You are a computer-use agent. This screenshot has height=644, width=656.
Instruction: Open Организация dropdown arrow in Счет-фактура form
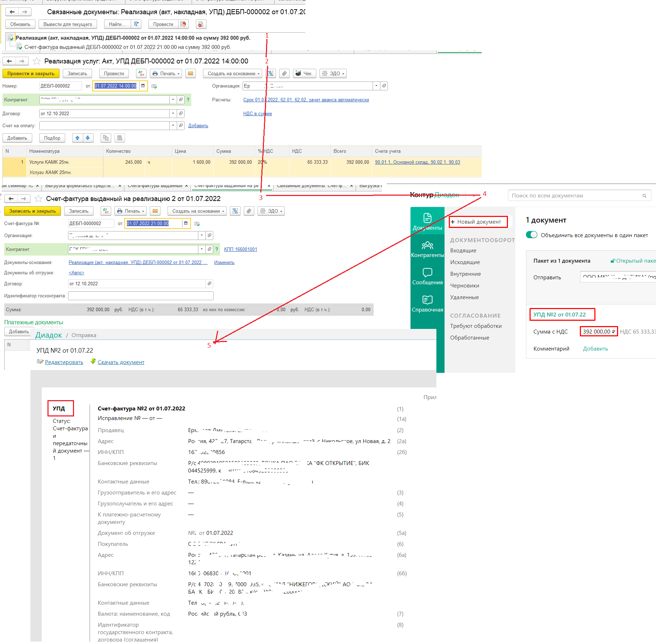pyautogui.click(x=202, y=235)
